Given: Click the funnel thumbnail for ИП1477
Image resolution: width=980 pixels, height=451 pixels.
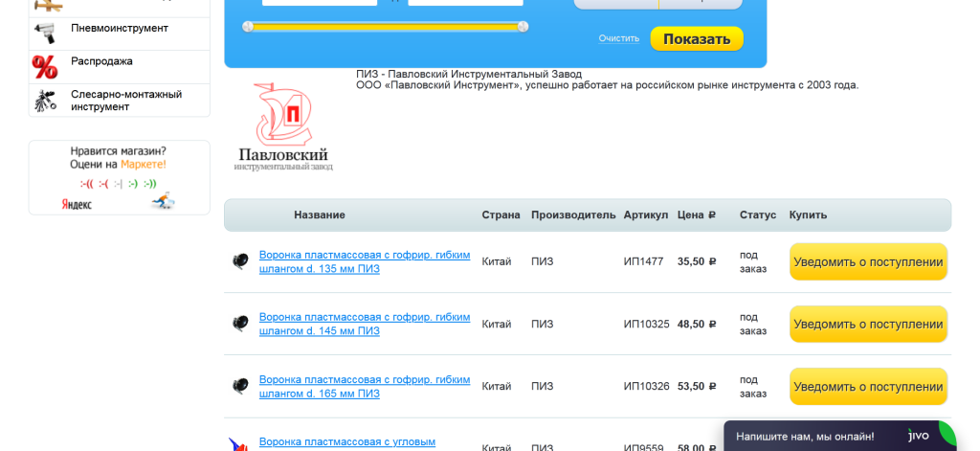Looking at the screenshot, I should (x=240, y=261).
